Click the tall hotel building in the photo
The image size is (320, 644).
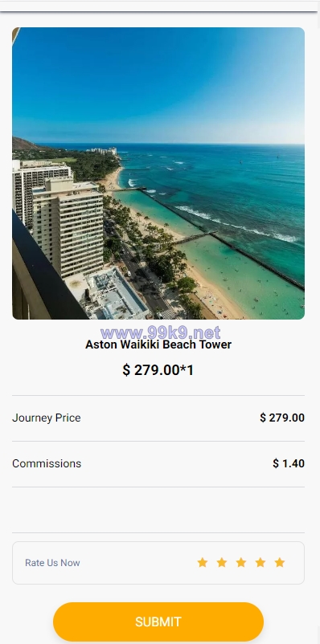pos(68,228)
